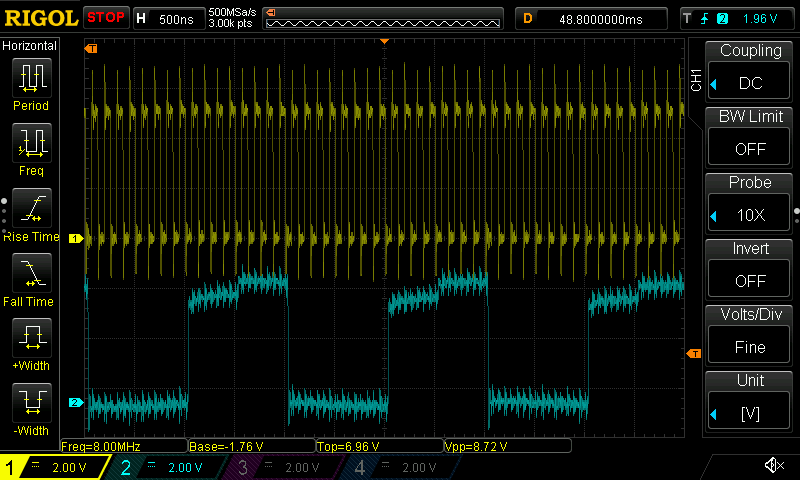Click the 500MSa/s sample rate readout

click(232, 13)
